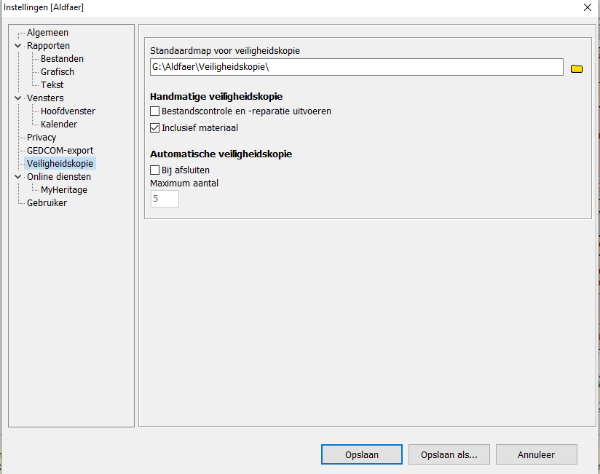This screenshot has height=474, width=600.
Task: Open Bestanden under Rapporten
Action: tap(61, 59)
